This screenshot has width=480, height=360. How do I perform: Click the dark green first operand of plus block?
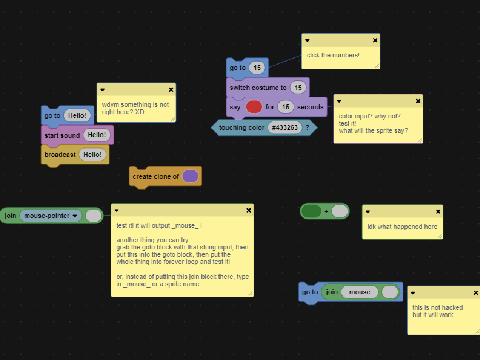311,211
